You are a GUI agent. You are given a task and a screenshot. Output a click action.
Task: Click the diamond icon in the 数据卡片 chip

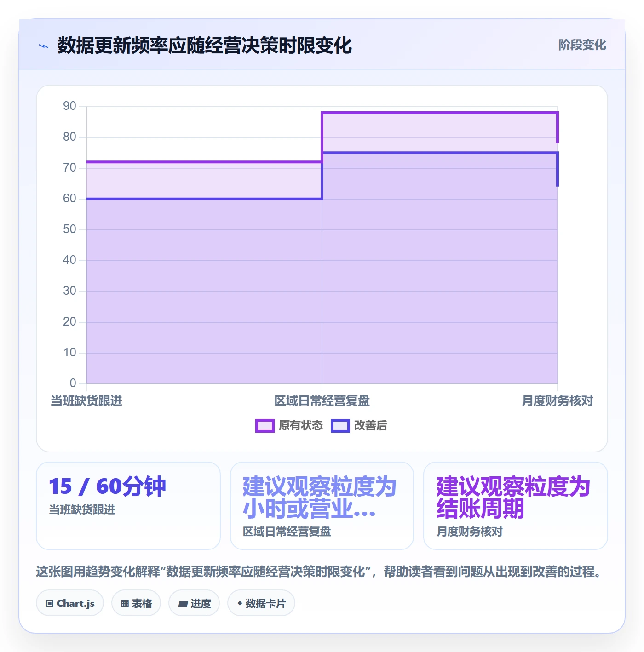tap(240, 603)
